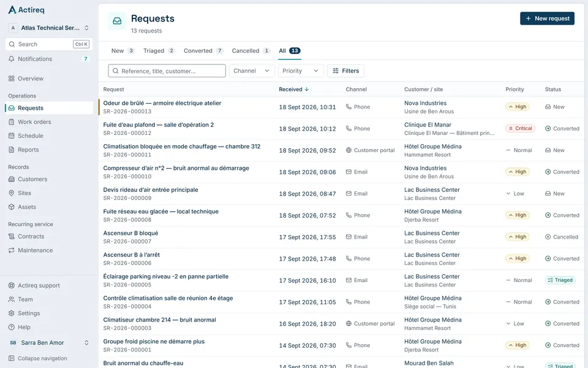The image size is (588, 368).
Task: Click the Schedule calendar icon
Action: (x=12, y=136)
